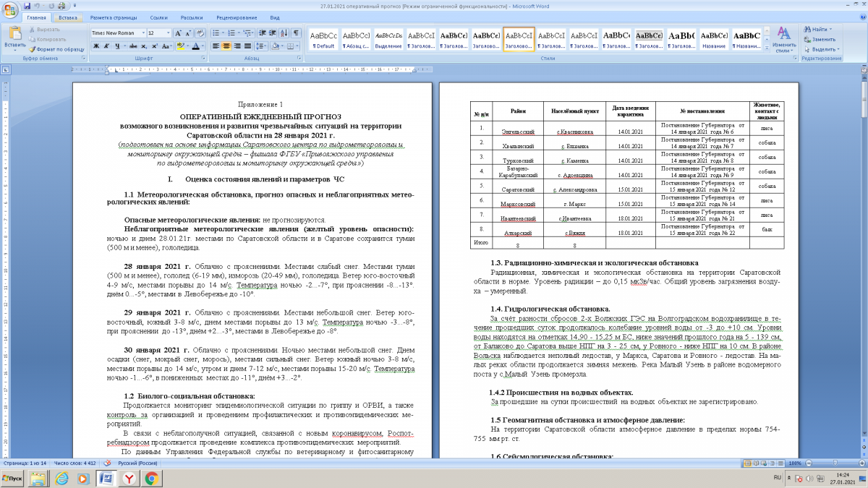Click the Paste (Вставить) clipboard icon
This screenshot has height=488, width=868.
tap(14, 35)
